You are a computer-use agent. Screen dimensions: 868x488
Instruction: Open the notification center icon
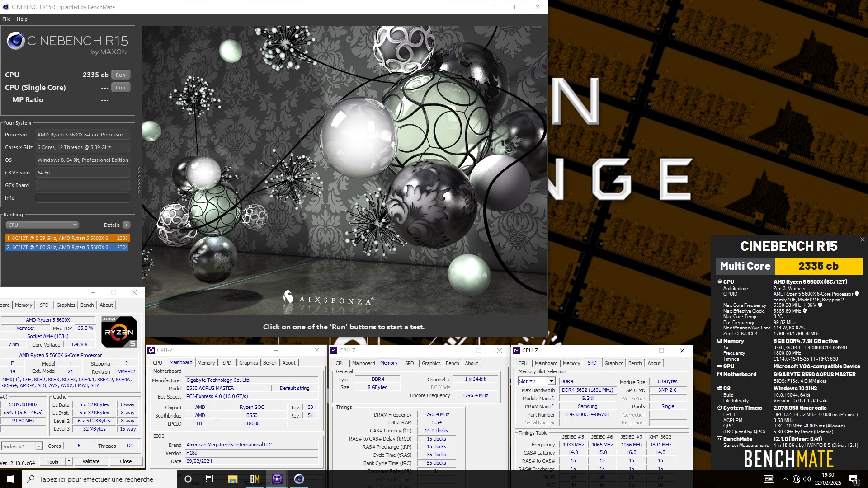[854, 479]
